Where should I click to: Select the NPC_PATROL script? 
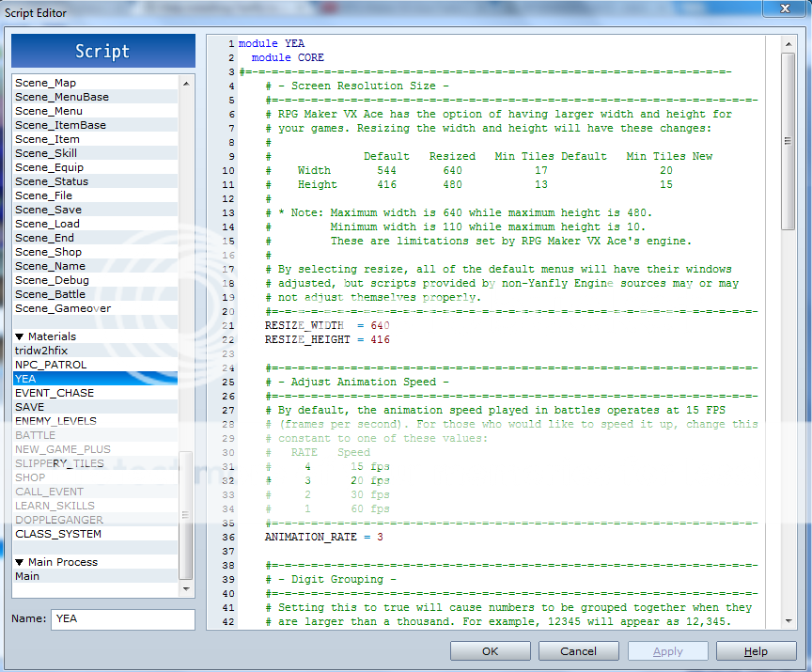pyautogui.click(x=51, y=365)
